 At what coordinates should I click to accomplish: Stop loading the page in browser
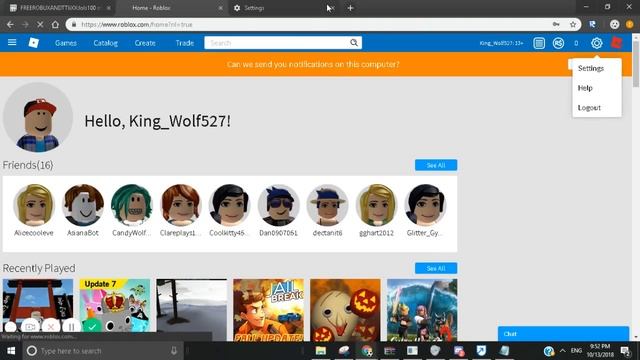40,24
